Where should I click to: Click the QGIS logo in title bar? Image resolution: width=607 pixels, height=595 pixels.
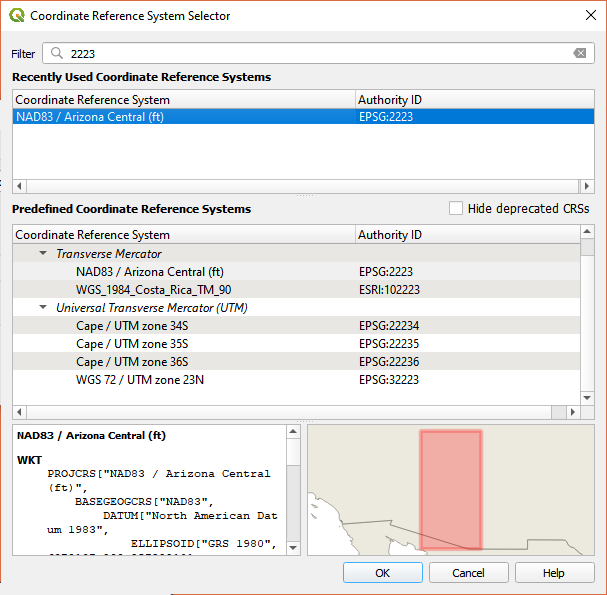pos(17,16)
